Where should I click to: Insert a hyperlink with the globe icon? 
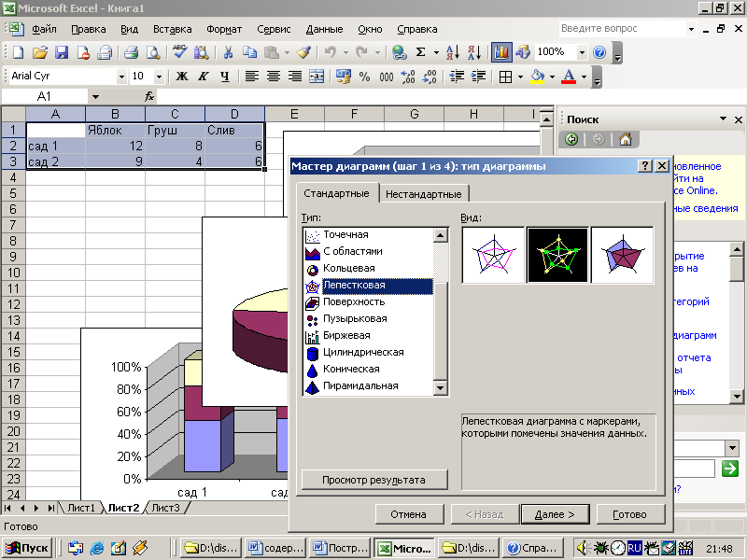pos(400,52)
